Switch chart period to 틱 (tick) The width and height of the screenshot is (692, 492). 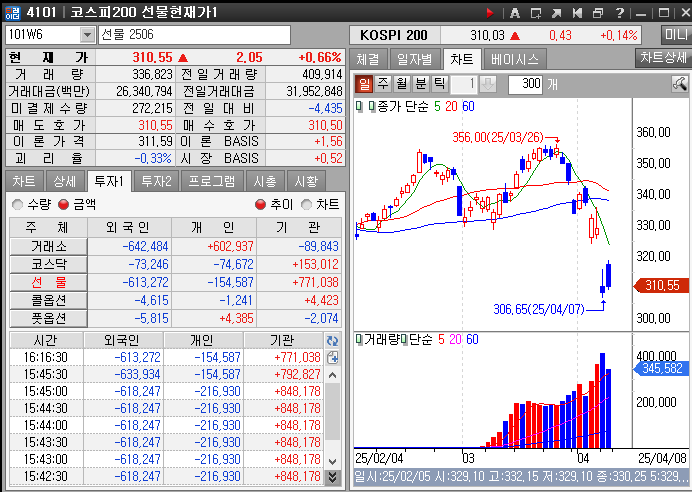440,83
